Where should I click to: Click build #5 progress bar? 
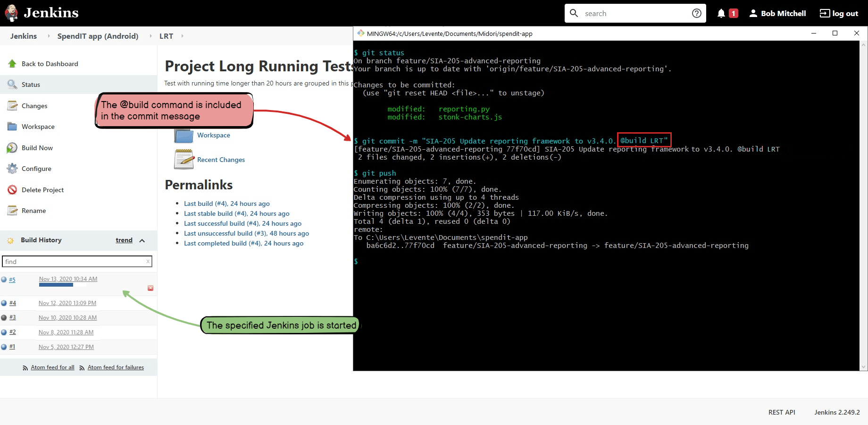(x=56, y=285)
